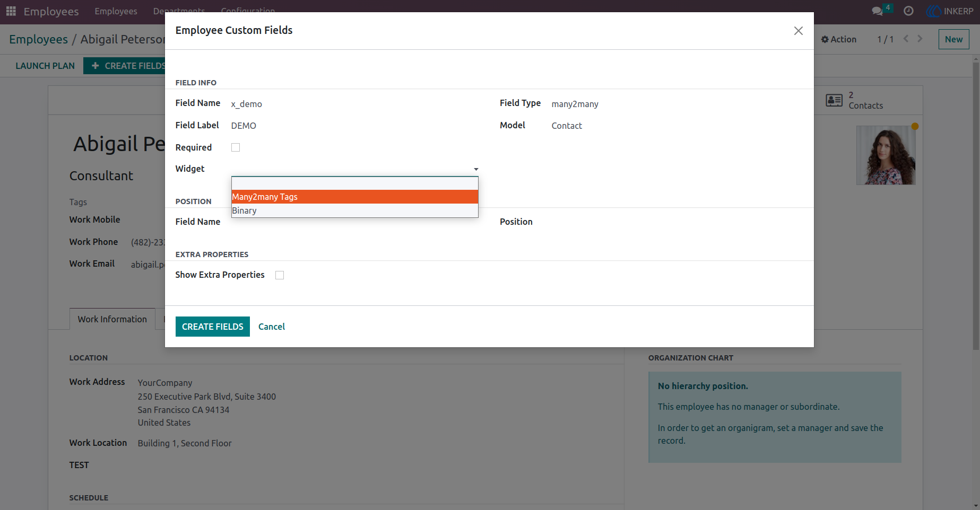The width and height of the screenshot is (980, 510).
Task: Click the record pager 1 / 1
Action: pos(885,39)
